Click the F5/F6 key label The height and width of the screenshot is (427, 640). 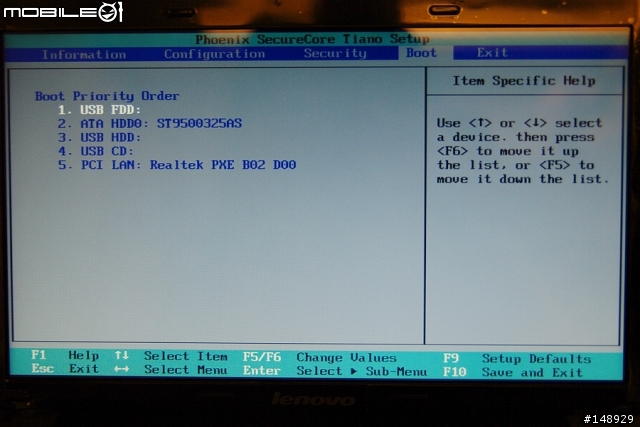click(262, 357)
